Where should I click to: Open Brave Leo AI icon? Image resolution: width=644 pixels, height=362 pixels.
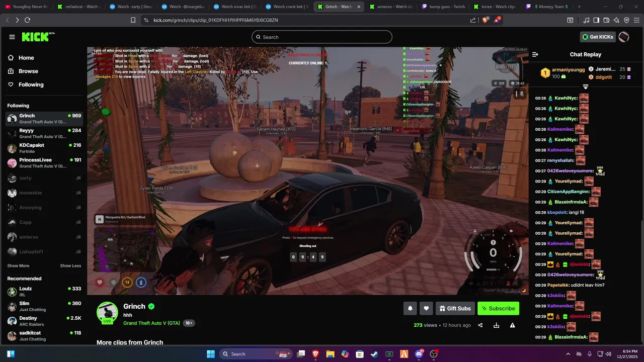click(x=616, y=20)
